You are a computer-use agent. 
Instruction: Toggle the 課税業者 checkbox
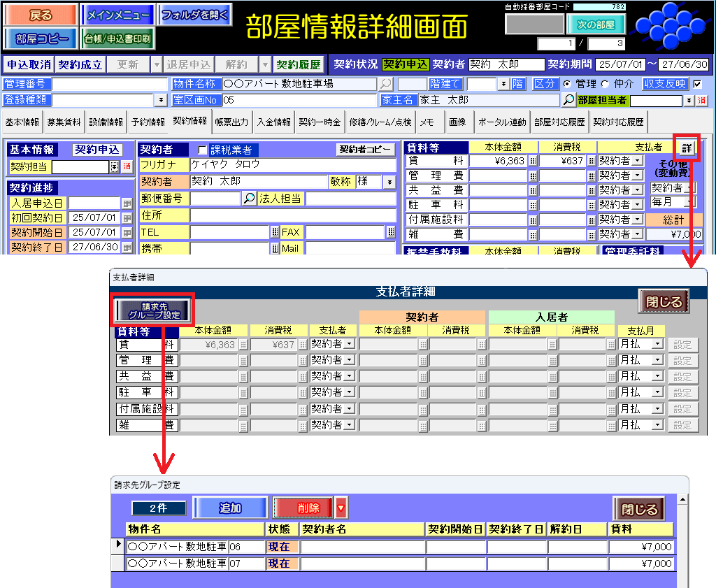pos(203,150)
